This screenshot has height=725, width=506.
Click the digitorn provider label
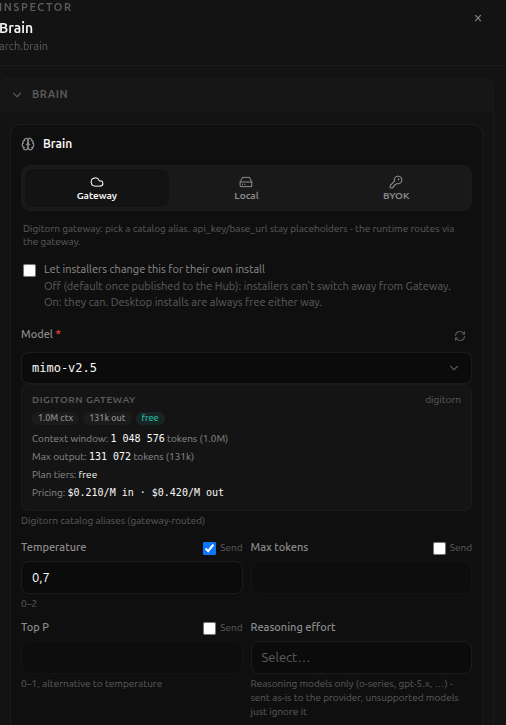click(x=443, y=400)
